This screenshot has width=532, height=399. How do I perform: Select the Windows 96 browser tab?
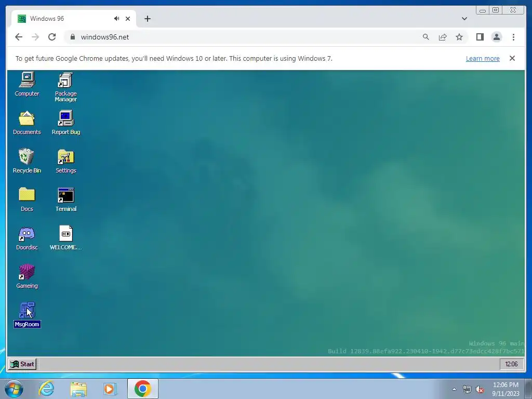click(74, 19)
